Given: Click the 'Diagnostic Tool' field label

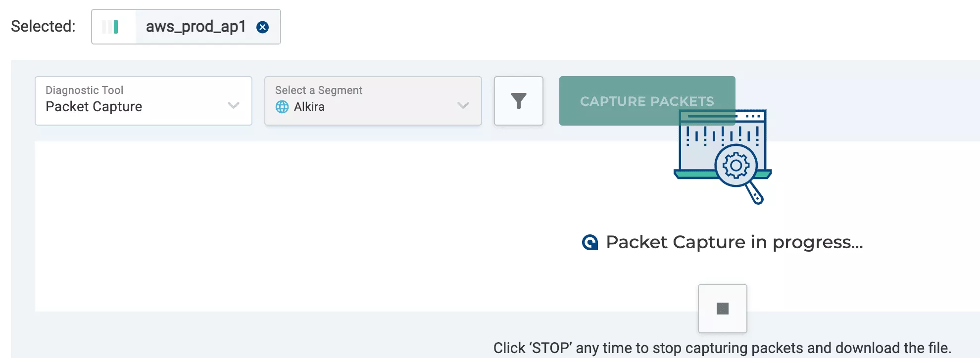Looking at the screenshot, I should point(84,90).
